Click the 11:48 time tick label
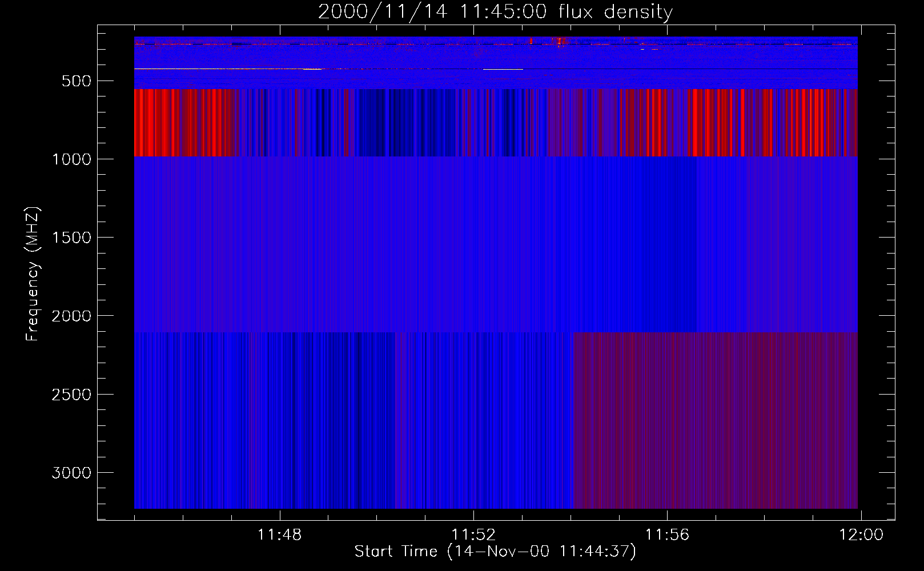 pos(279,535)
